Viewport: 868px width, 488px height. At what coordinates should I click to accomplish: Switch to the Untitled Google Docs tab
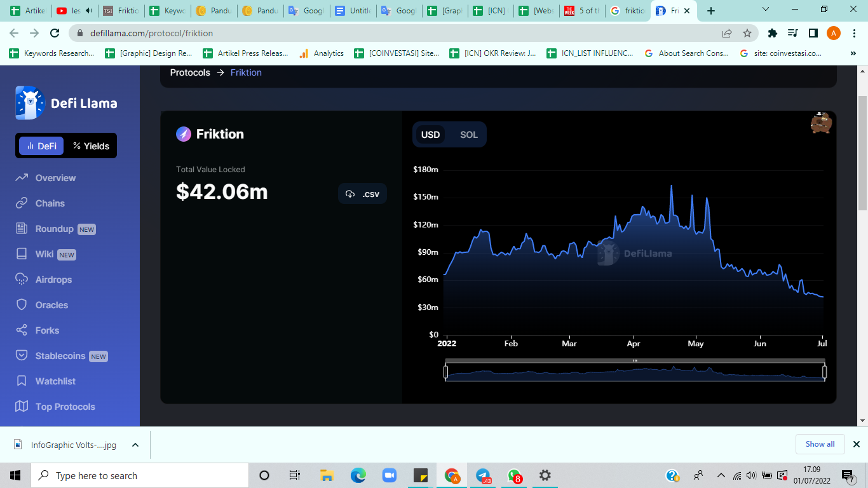point(353,11)
